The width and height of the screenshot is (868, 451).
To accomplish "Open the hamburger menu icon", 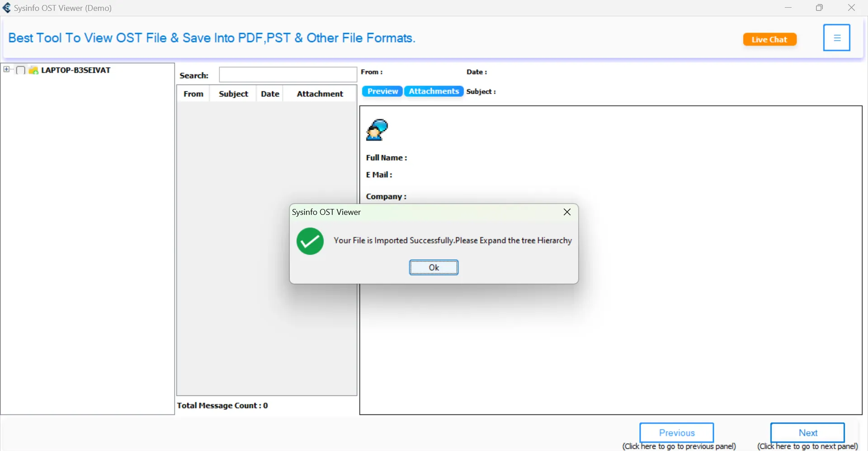I will [x=837, y=38].
